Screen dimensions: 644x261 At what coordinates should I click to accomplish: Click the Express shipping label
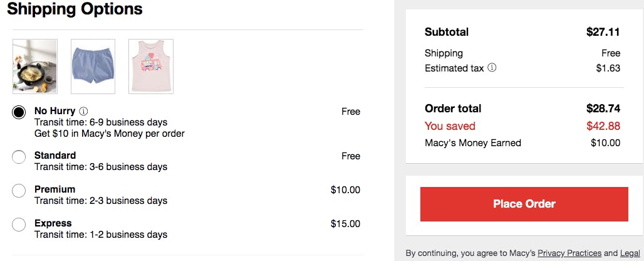[53, 223]
